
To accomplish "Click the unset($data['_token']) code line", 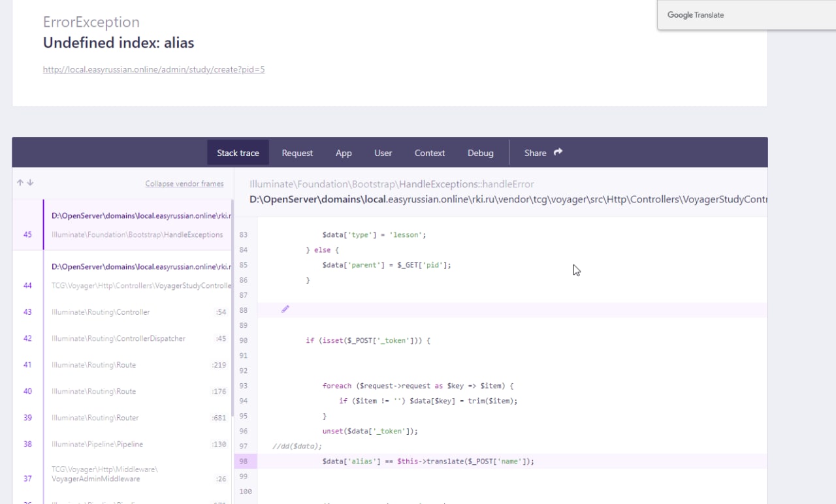I will pyautogui.click(x=370, y=431).
